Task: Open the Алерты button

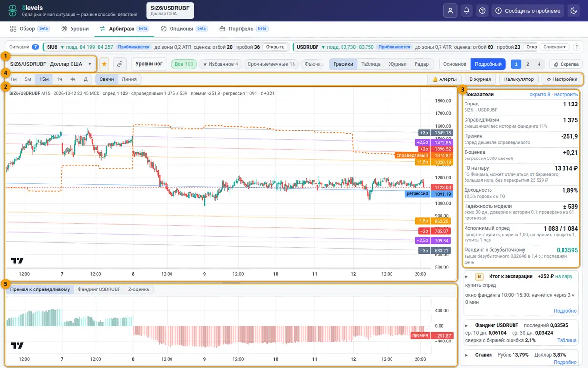Action: (444, 79)
